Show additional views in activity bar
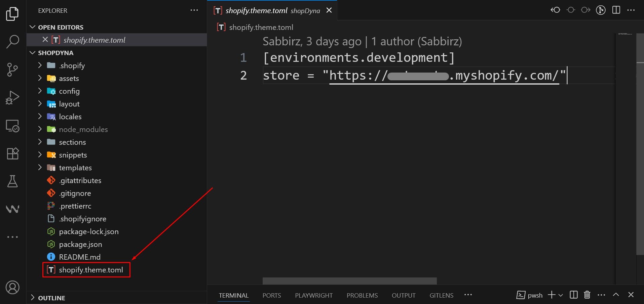The image size is (644, 304). tap(12, 237)
